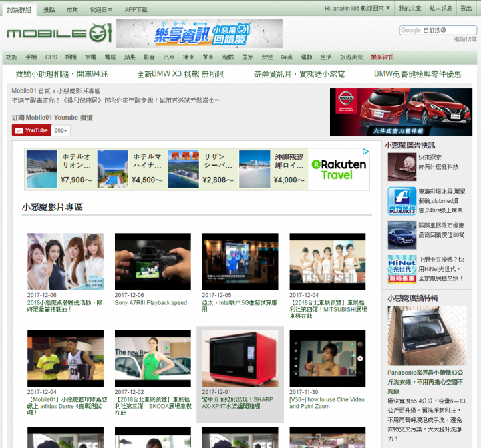Open the ¥4,500 hotel ad thumbnail
Viewport: 481px width, 448px height.
coord(113,169)
